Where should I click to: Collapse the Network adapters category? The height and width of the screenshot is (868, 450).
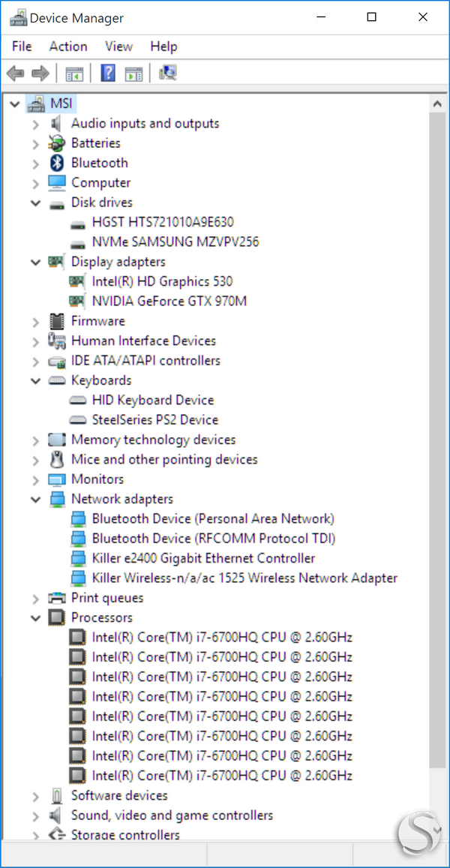click(36, 500)
